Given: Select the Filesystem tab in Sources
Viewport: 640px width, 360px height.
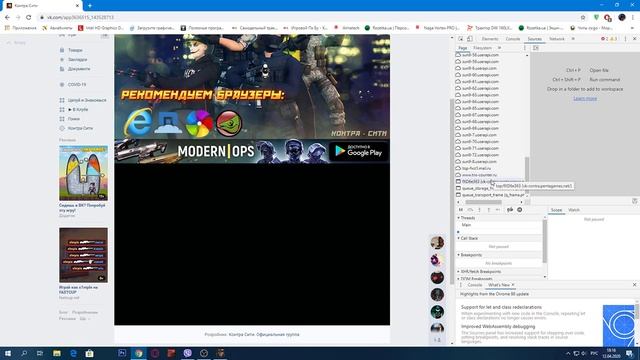Looking at the screenshot, I should click(482, 48).
